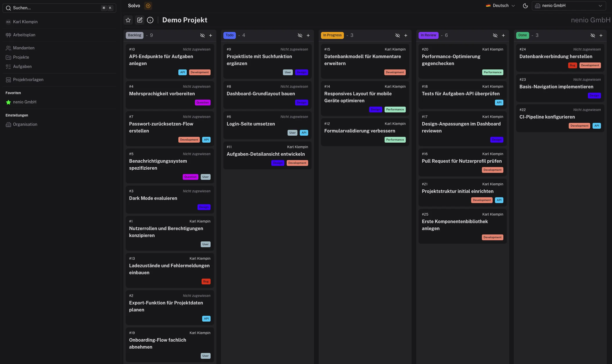Viewport: 612px width, 364px height.
Task: Click Performance tag on Formularvalidierung verbessern card
Action: coord(395,140)
